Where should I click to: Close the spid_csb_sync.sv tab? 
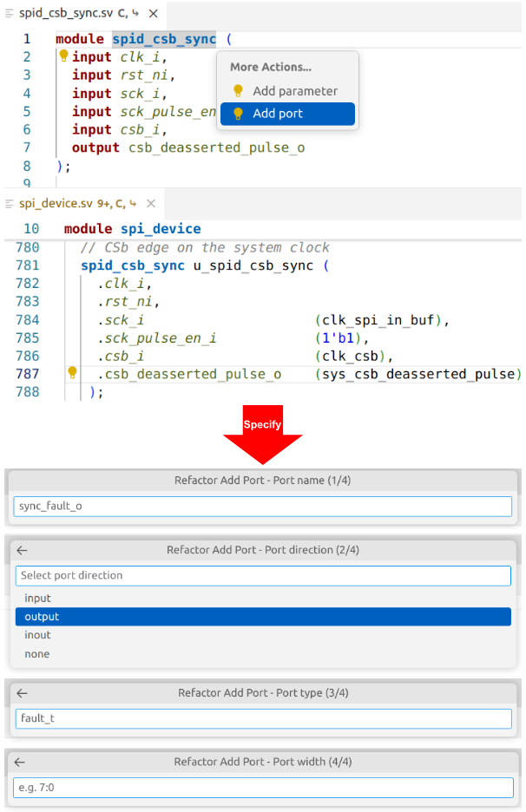pos(153,15)
